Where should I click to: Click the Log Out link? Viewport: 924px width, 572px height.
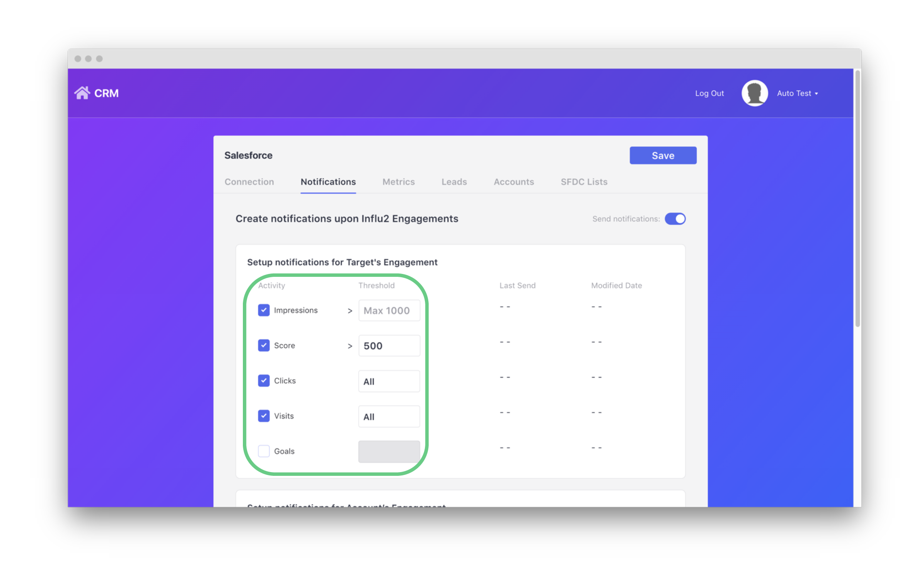(x=709, y=93)
